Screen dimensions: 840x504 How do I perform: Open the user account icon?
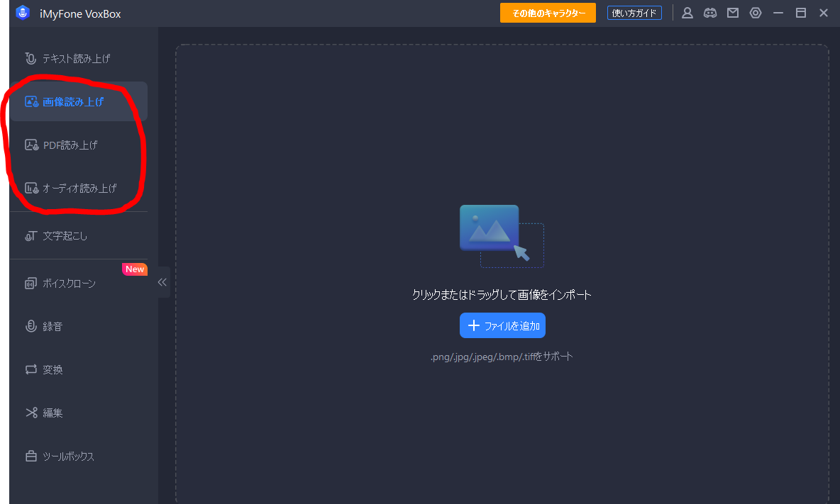pyautogui.click(x=687, y=13)
